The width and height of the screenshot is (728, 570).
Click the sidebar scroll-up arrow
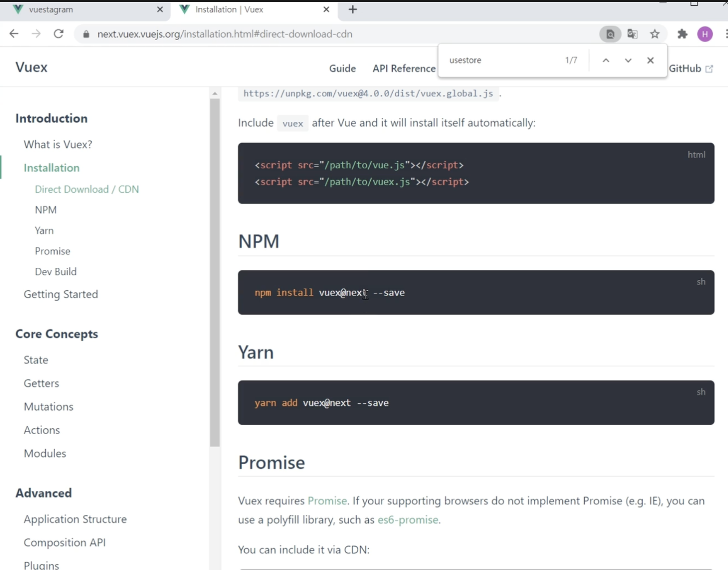215,94
